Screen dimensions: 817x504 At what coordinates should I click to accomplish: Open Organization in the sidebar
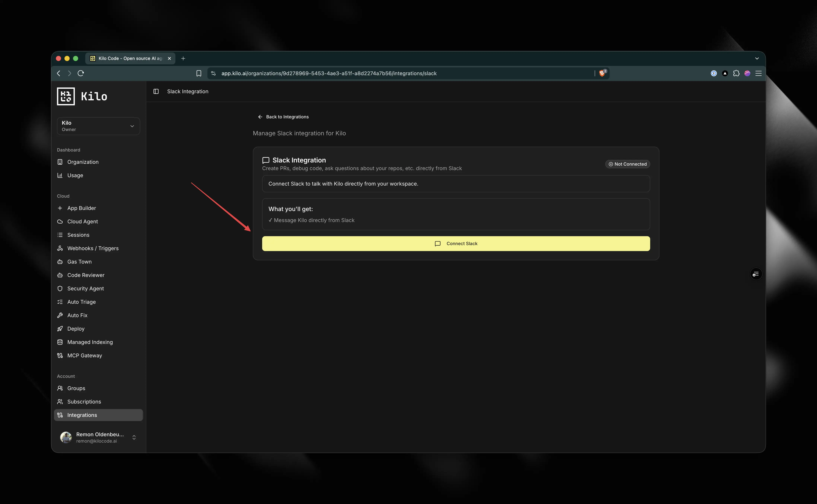pyautogui.click(x=98, y=162)
